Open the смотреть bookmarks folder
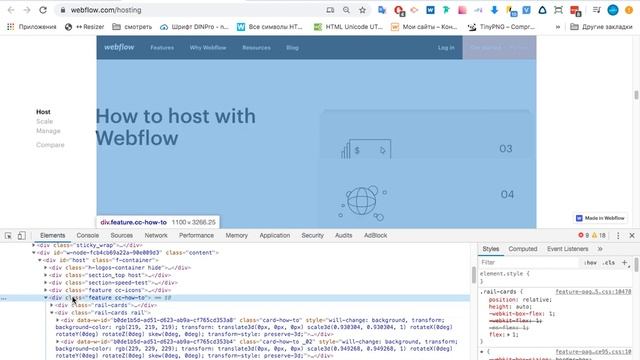The image size is (640, 360). coord(132,27)
